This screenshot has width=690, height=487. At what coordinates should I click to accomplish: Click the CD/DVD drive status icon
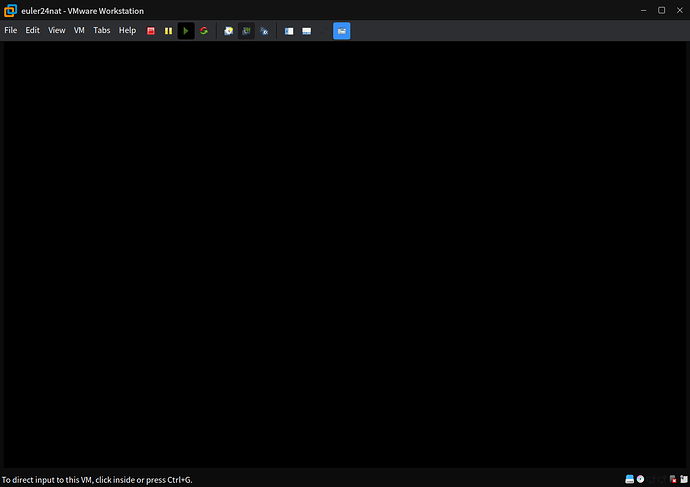[641, 479]
